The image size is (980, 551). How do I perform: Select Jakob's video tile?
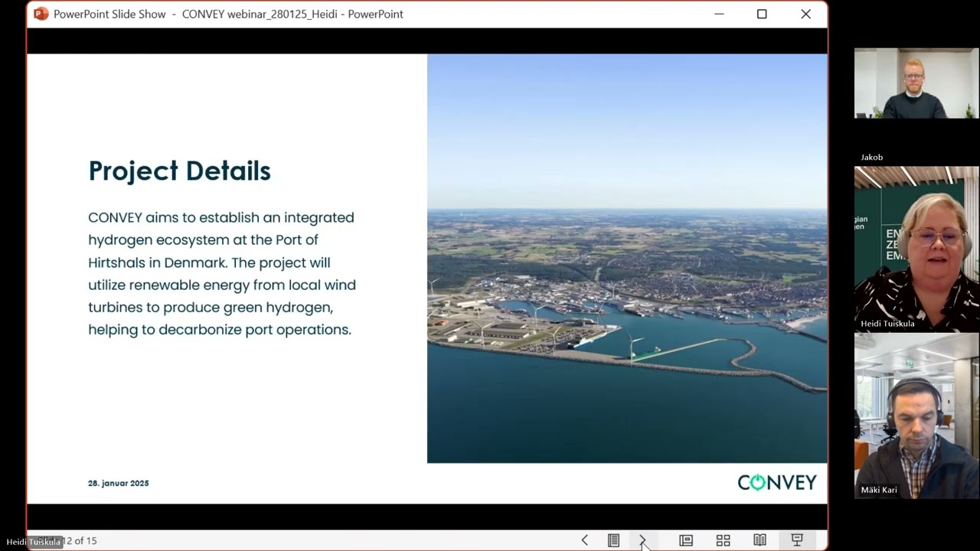tap(916, 83)
